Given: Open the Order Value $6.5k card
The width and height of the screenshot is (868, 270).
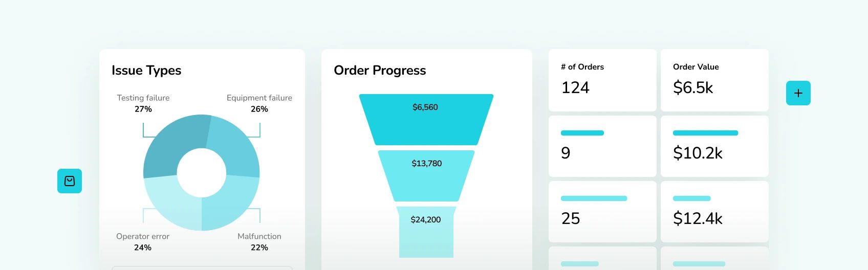Looking at the screenshot, I should click(714, 80).
